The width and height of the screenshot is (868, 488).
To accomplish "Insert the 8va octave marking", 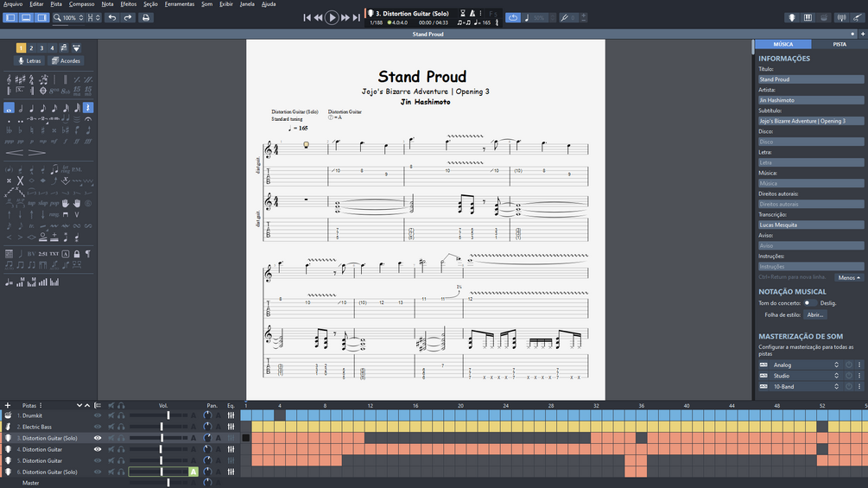I will pos(54,91).
